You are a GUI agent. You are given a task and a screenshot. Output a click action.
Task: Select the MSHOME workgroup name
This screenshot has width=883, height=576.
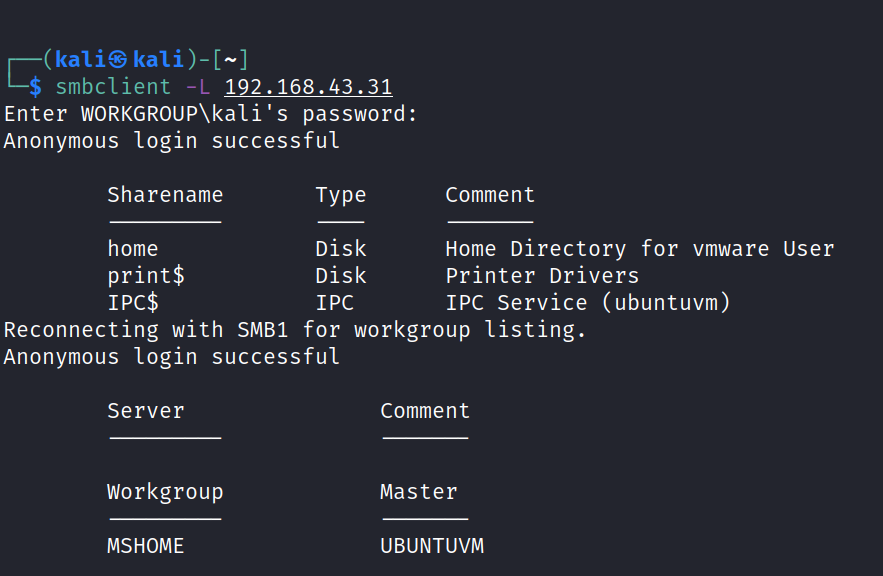(x=146, y=546)
